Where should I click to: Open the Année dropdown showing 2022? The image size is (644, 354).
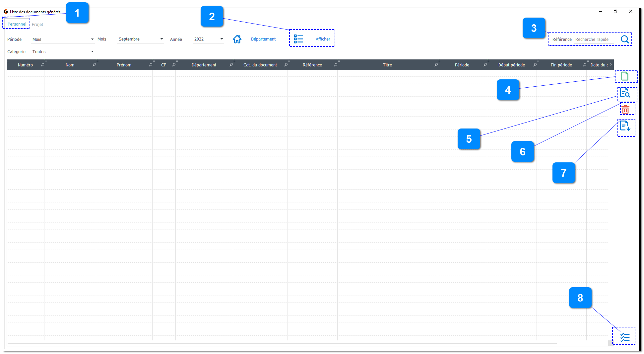[x=208, y=39]
